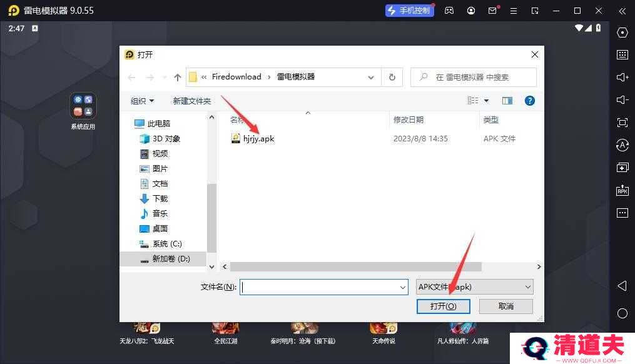Click the volume up sidebar icon
Image resolution: width=635 pixels, height=364 pixels.
(622, 78)
